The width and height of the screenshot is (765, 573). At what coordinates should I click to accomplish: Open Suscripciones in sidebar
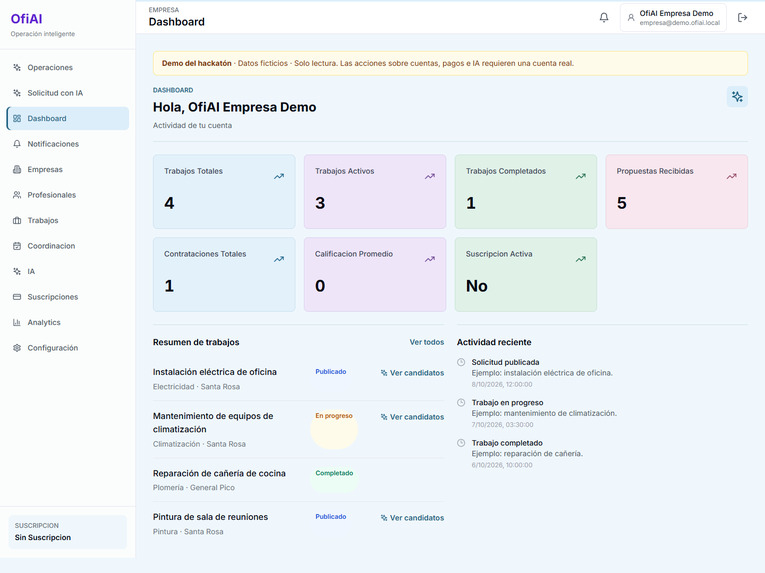[67, 297]
